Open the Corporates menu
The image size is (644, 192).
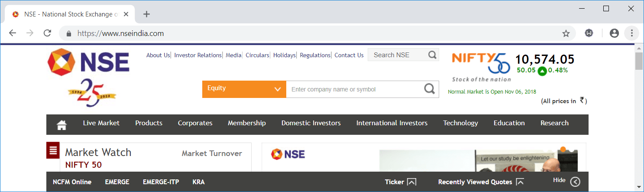pyautogui.click(x=195, y=123)
